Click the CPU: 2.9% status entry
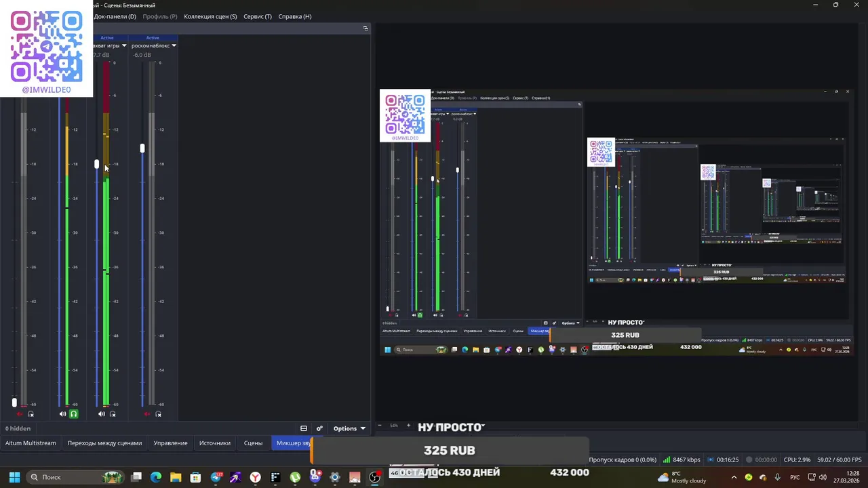868x488 pixels. (x=797, y=460)
